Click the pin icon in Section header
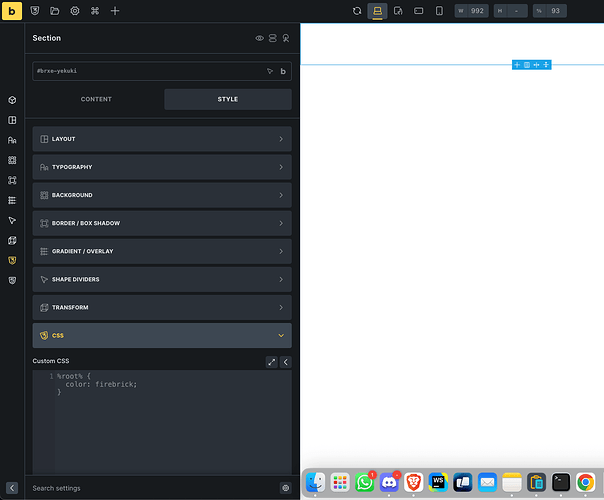The height and width of the screenshot is (500, 604). tap(286, 38)
